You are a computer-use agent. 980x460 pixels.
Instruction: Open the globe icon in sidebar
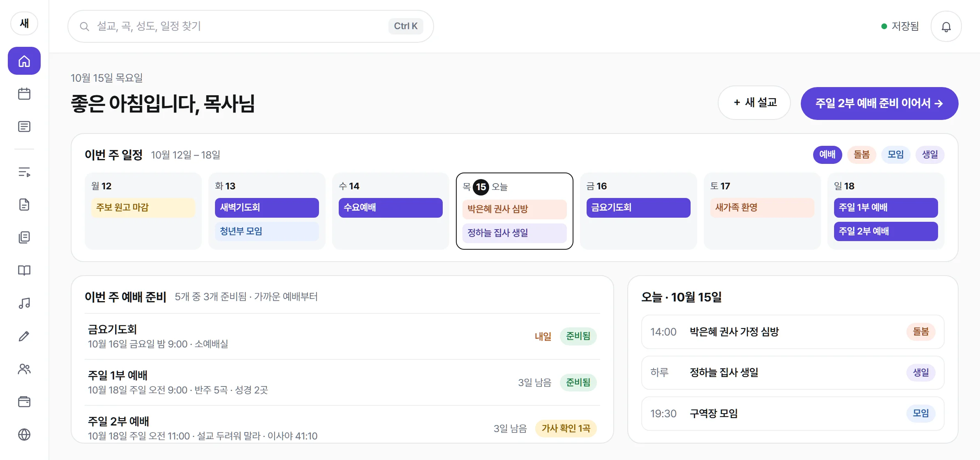[x=24, y=435]
